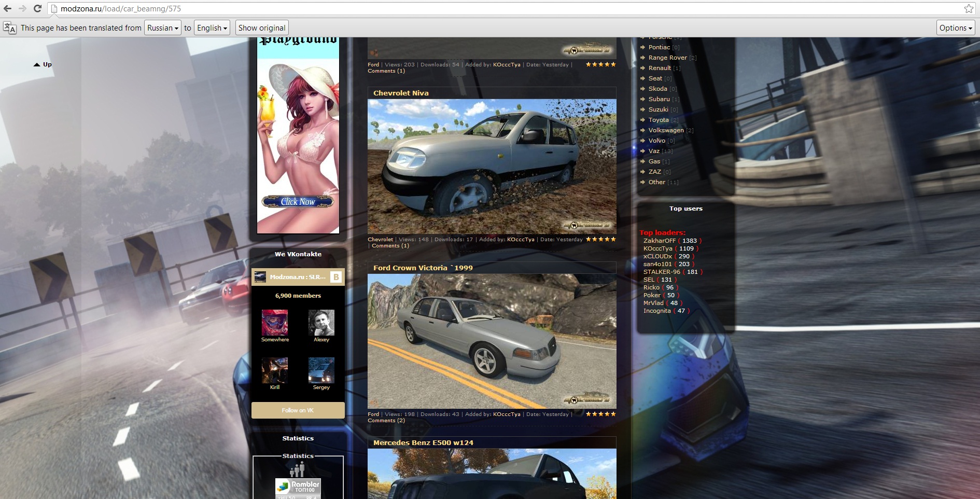Click VK member Kirill's avatar
This screenshot has width=980, height=499.
[x=275, y=370]
